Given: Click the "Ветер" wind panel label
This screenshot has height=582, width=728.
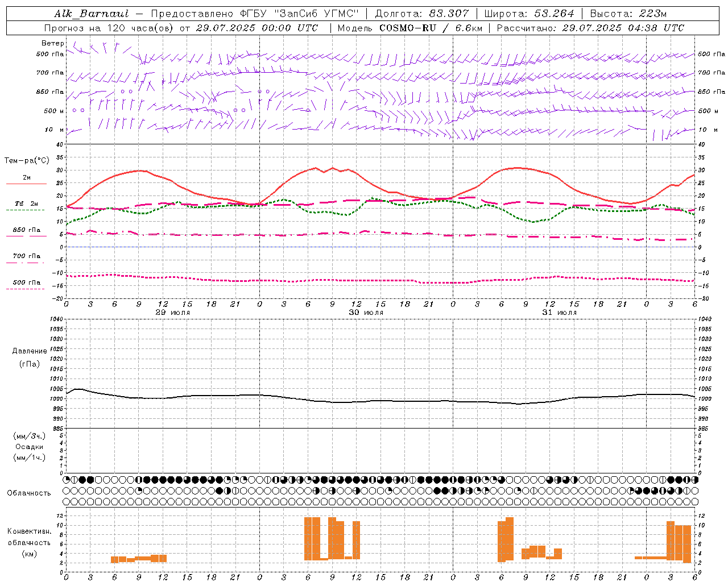Looking at the screenshot, I should (x=53, y=43).
